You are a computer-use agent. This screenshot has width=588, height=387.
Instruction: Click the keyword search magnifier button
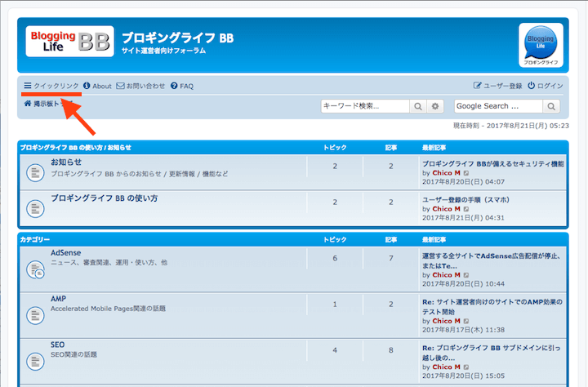(x=418, y=106)
